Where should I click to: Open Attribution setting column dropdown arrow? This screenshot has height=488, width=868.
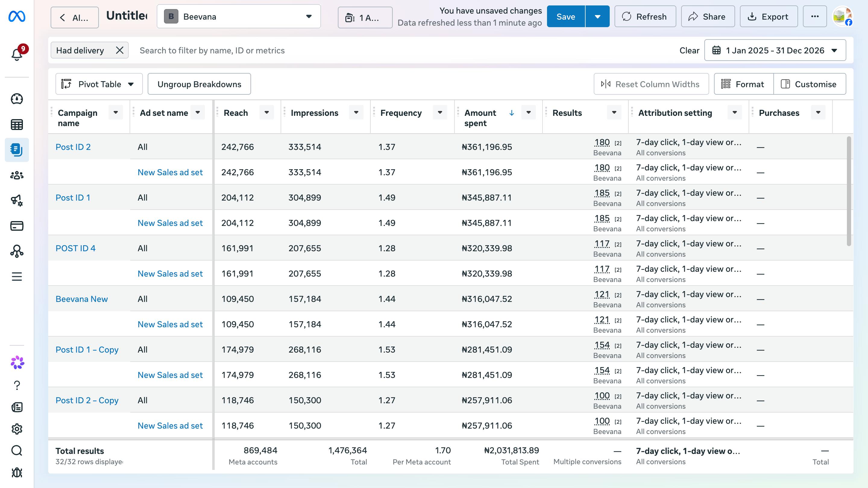pos(734,112)
